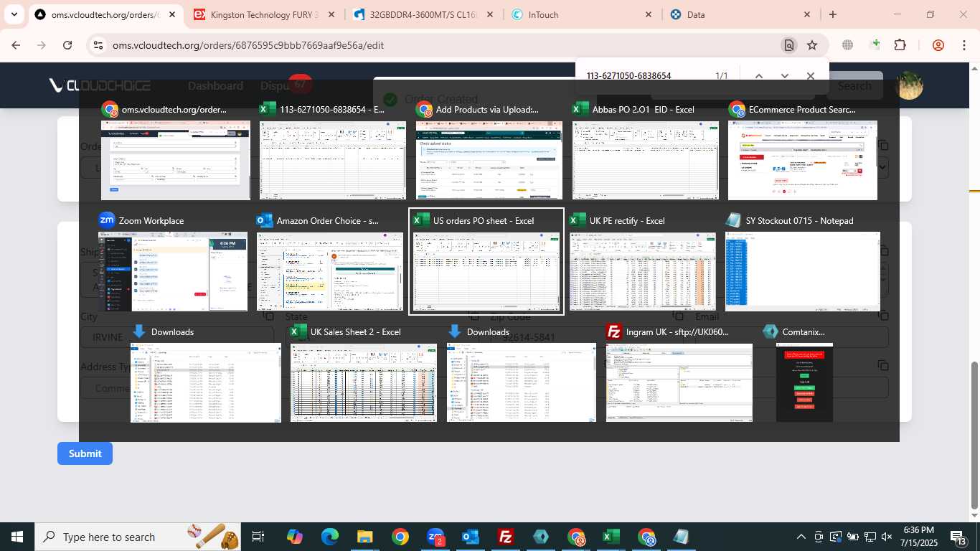The height and width of the screenshot is (551, 980).
Task: Reload the oms.vcloudtech.org page
Action: pyautogui.click(x=67, y=45)
